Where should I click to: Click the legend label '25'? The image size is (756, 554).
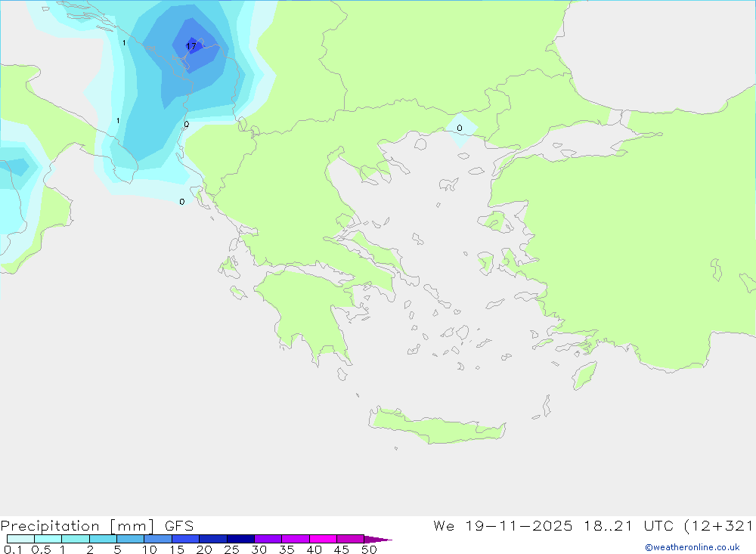point(231,549)
